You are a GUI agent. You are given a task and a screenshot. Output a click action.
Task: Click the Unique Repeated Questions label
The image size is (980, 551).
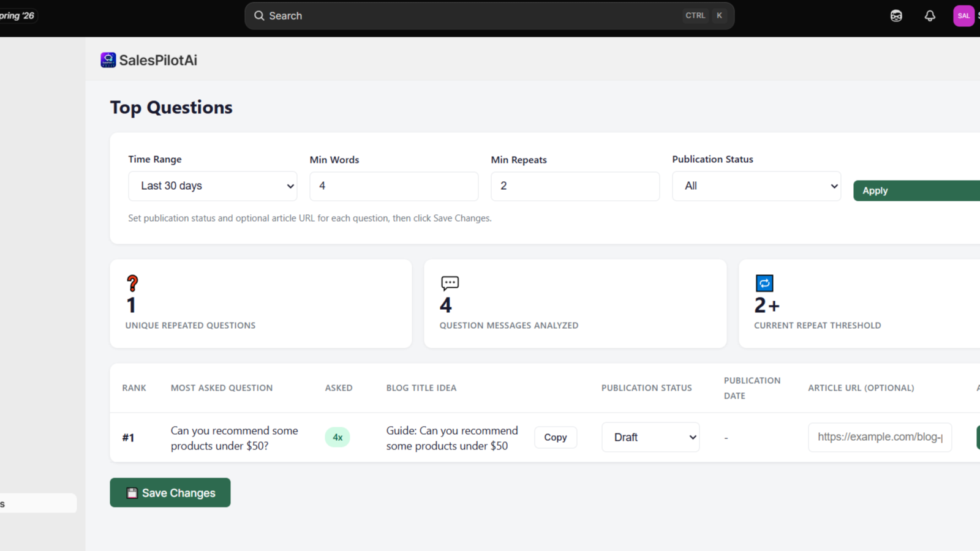[x=190, y=326]
